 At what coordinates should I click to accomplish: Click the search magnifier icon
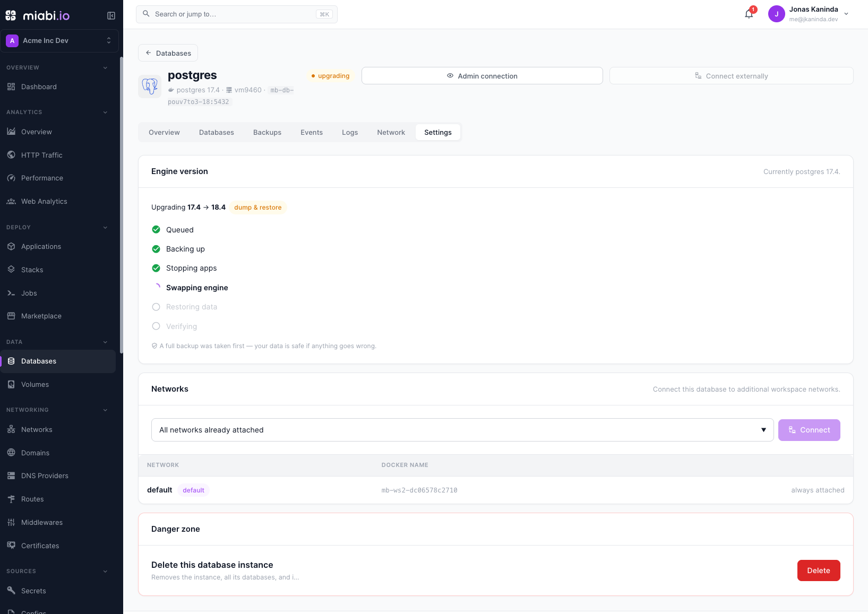146,14
